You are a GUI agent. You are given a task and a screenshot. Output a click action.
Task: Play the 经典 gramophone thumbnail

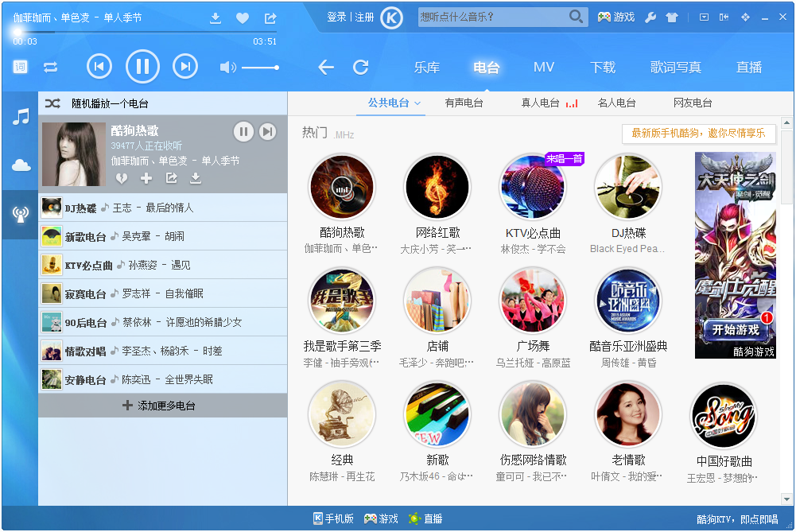(x=342, y=414)
